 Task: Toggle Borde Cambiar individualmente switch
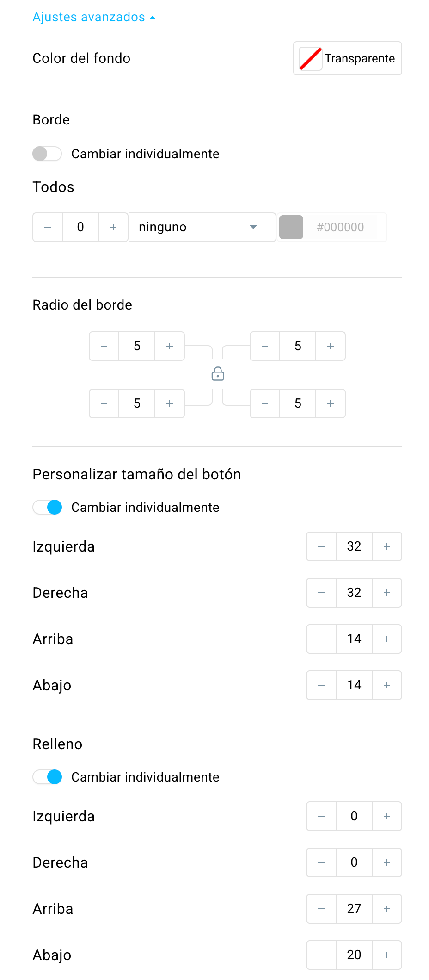point(47,154)
